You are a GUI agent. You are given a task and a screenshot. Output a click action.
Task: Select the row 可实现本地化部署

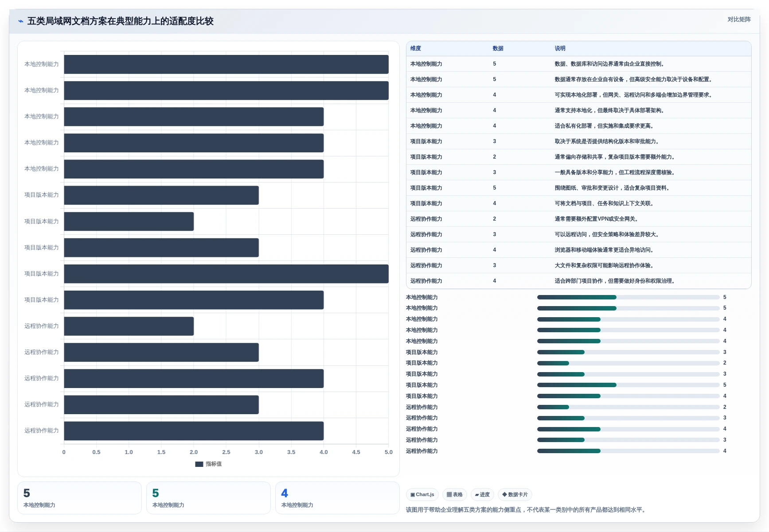click(x=578, y=95)
